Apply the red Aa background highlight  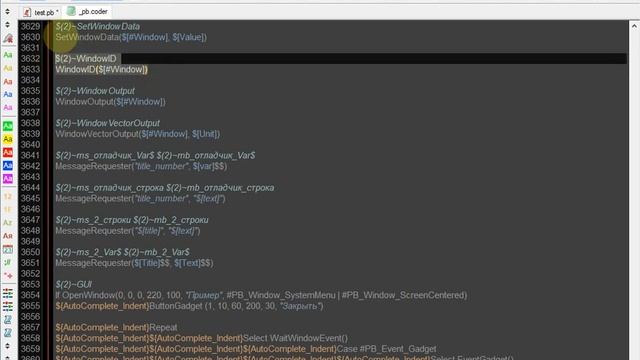pyautogui.click(x=8, y=152)
